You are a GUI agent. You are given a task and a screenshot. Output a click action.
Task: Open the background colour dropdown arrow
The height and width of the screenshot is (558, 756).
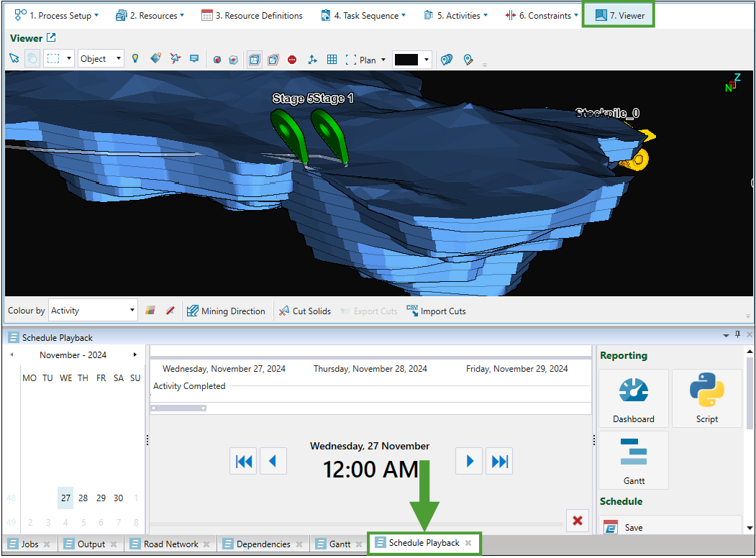pos(427,60)
